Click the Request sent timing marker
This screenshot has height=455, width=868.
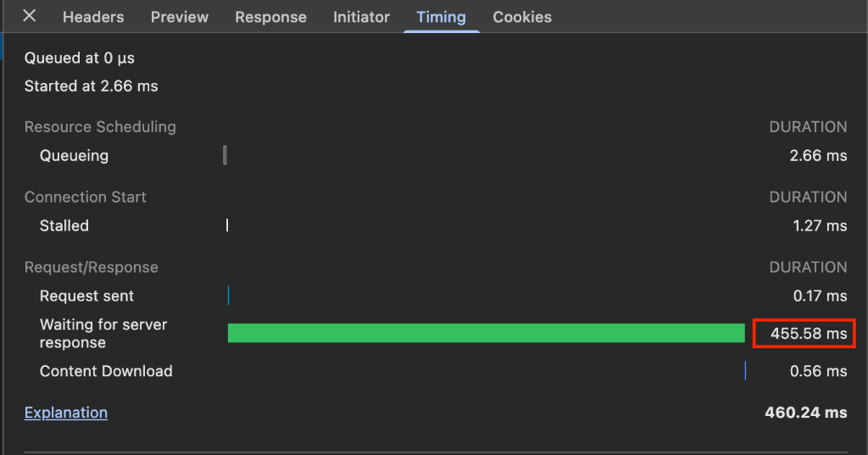pos(228,296)
